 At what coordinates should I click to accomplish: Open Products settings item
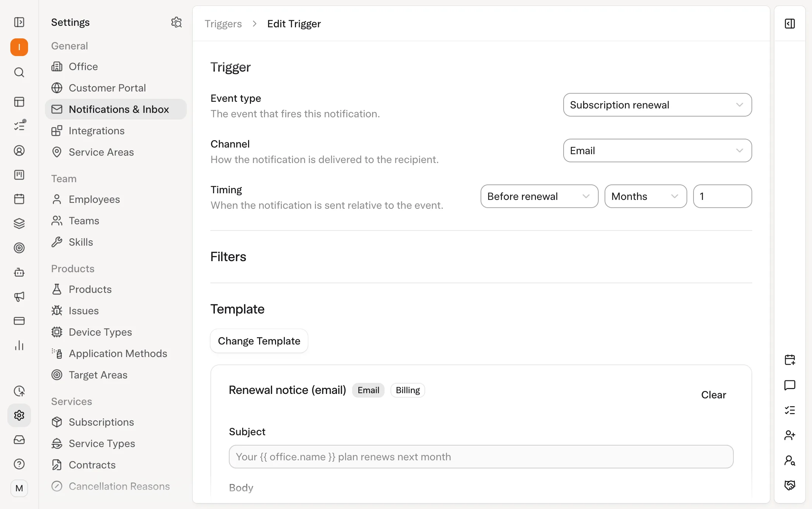(x=116, y=289)
